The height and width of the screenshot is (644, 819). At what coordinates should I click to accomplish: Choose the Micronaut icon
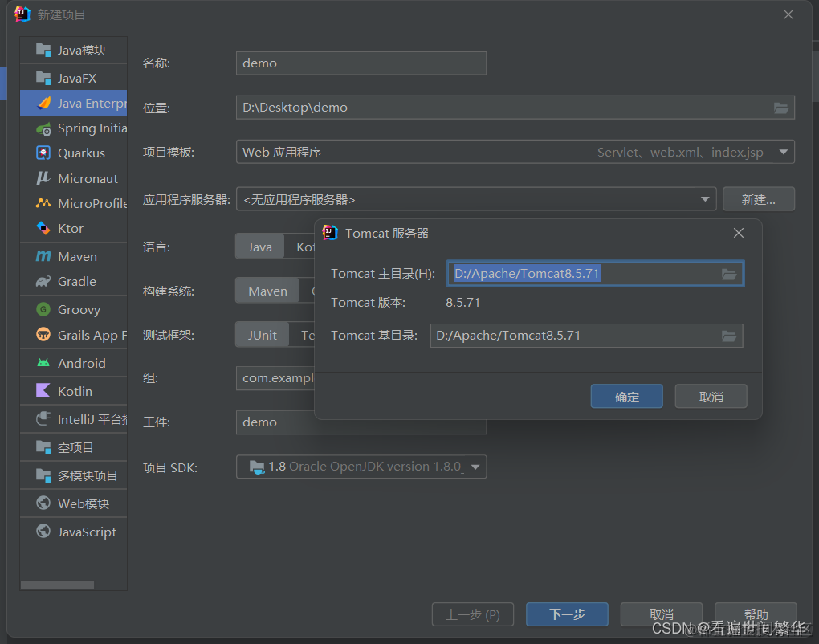(43, 178)
